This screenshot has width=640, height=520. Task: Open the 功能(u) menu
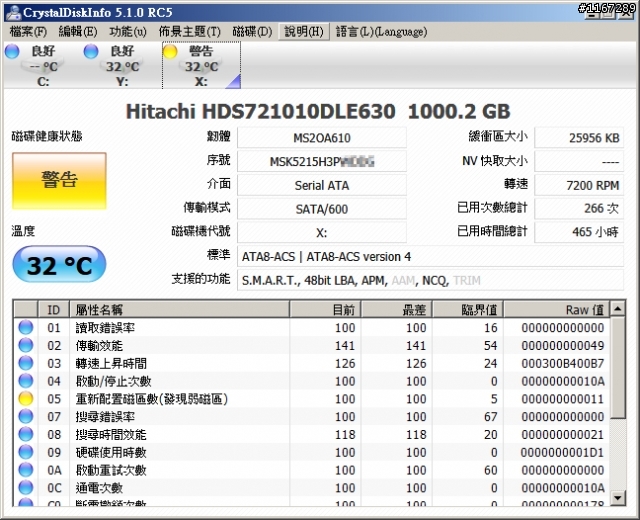pos(128,31)
